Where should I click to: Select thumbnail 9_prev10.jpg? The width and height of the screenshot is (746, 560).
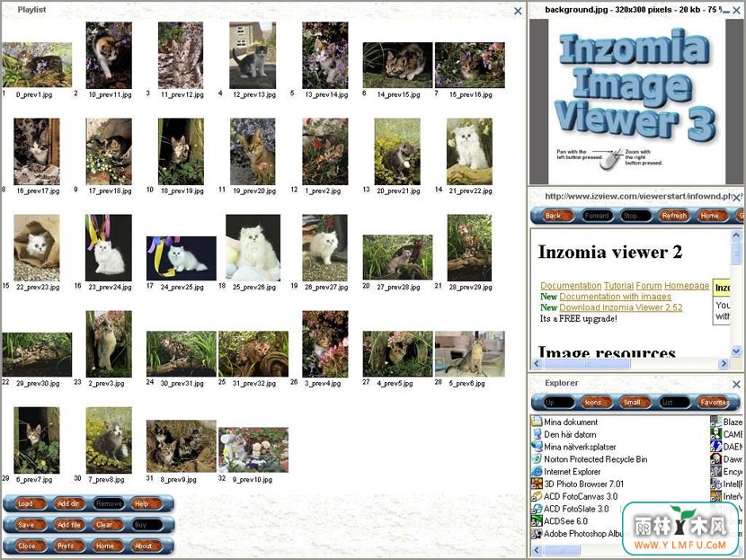click(253, 449)
